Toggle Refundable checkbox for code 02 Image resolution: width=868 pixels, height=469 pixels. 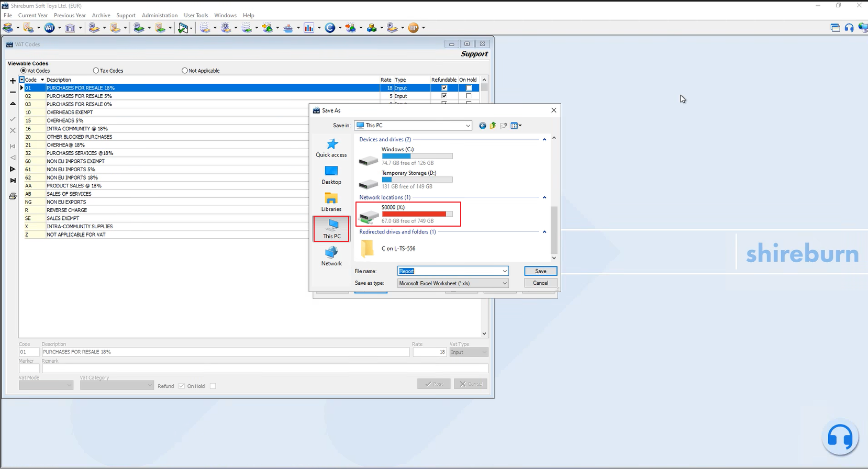pyautogui.click(x=444, y=96)
